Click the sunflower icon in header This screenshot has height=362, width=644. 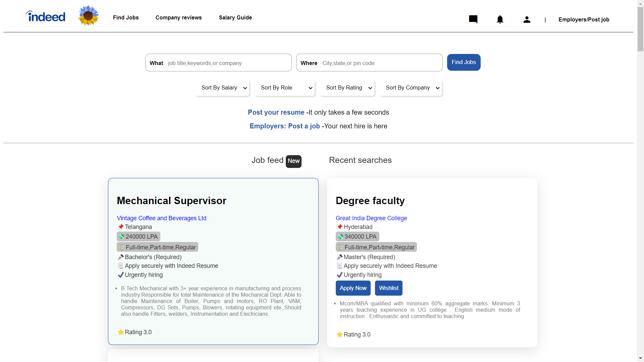click(x=89, y=15)
